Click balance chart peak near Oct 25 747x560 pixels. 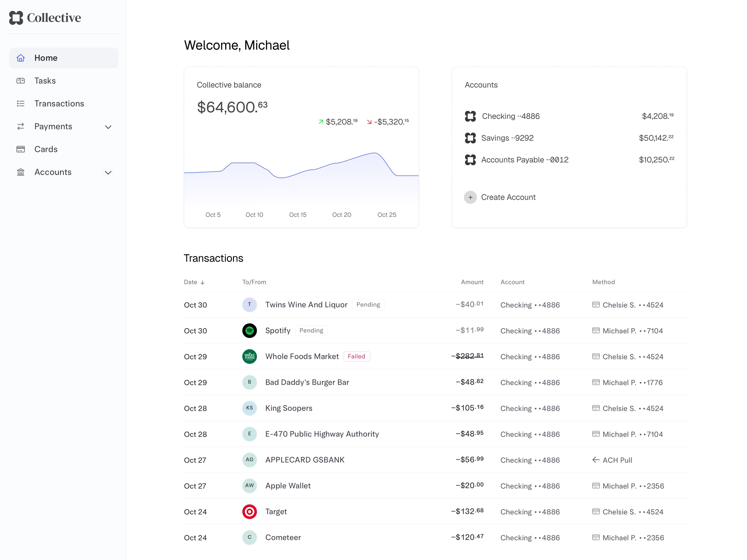tap(375, 153)
